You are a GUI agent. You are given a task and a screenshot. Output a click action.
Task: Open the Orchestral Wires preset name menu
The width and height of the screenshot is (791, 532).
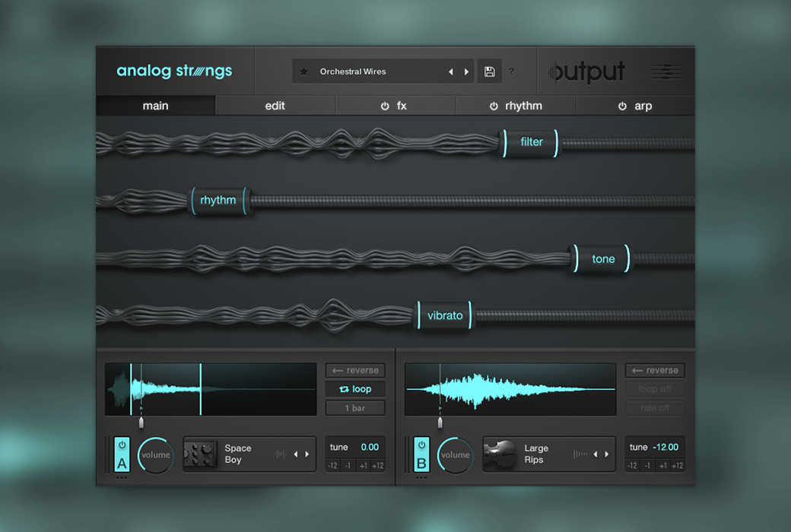353,71
